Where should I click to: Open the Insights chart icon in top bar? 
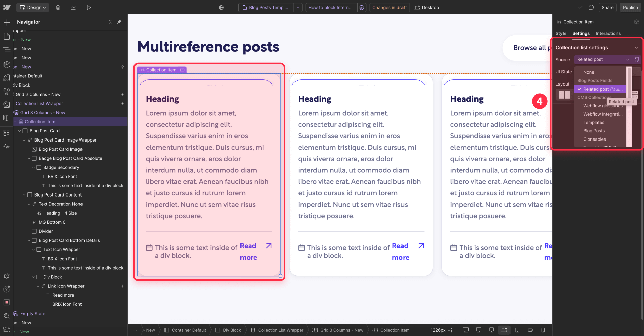(x=73, y=7)
